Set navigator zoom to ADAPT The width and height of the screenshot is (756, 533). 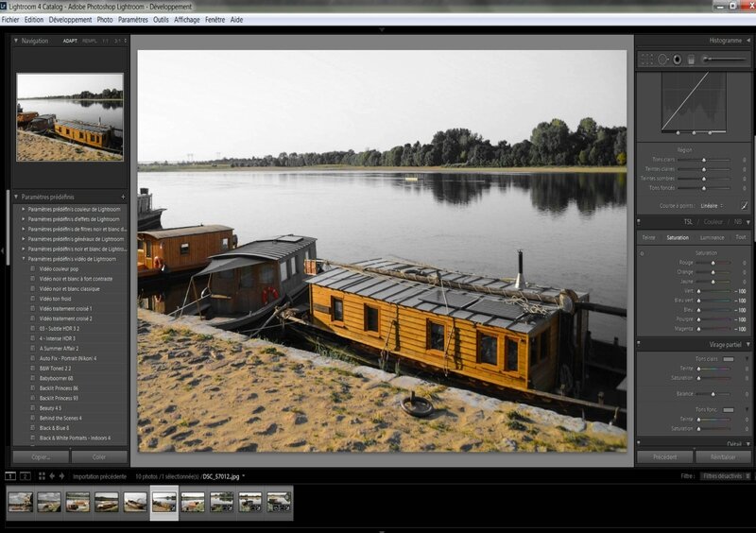pos(70,41)
